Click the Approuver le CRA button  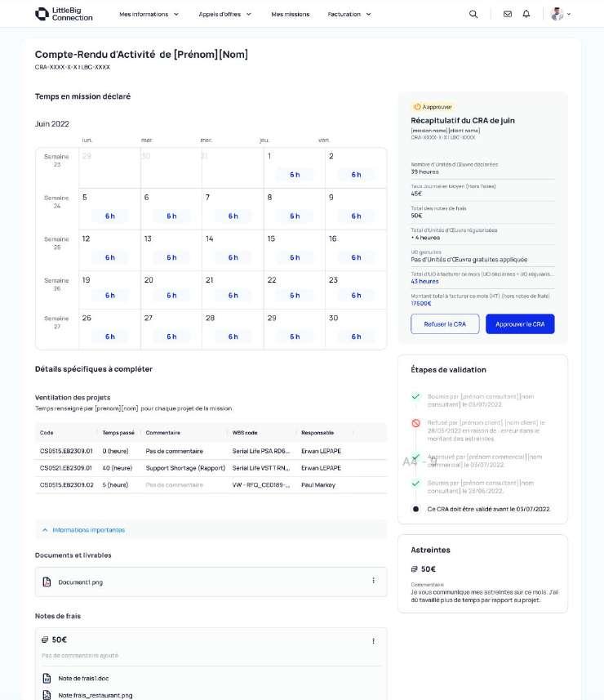(x=520, y=324)
